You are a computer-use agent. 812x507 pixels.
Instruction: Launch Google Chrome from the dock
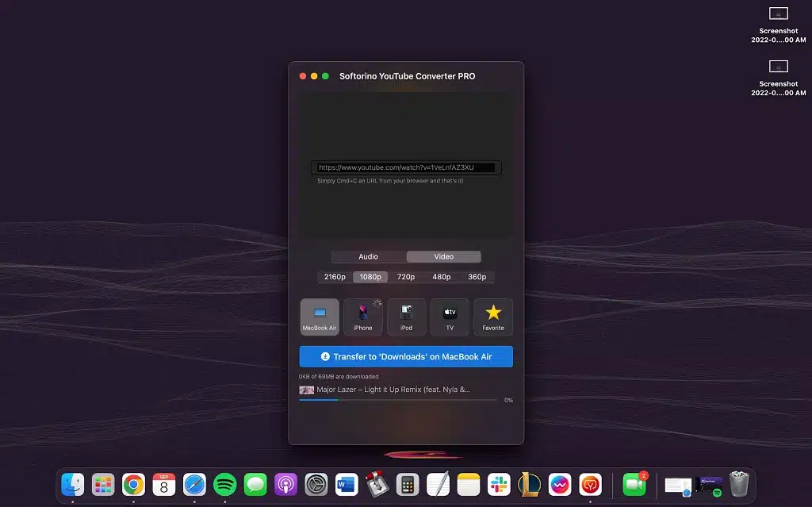point(133,484)
